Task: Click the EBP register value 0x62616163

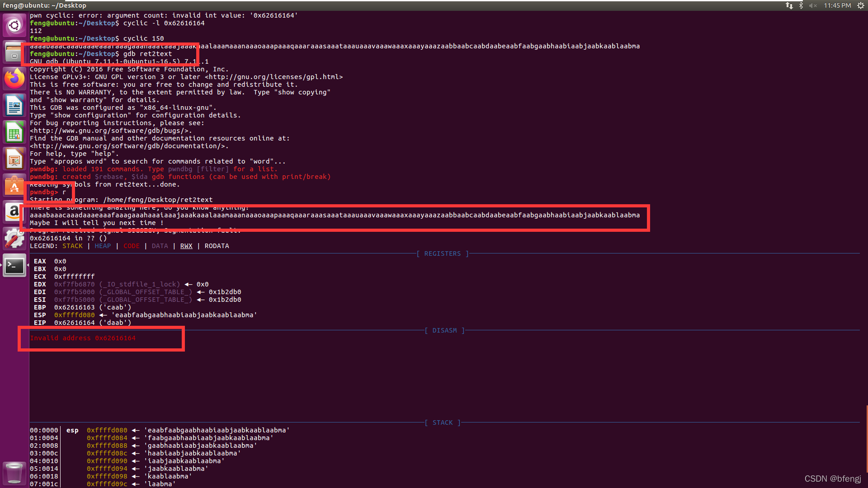Action: click(75, 307)
